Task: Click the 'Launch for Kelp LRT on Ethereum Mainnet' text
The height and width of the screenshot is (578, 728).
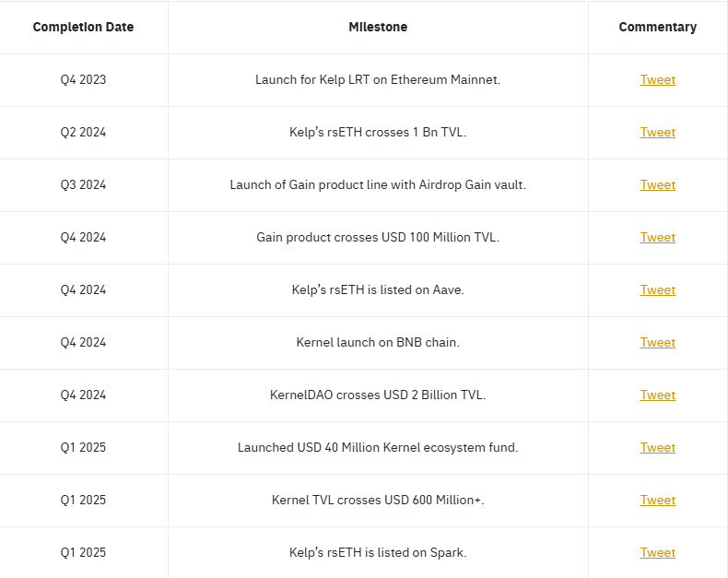Action: (x=378, y=80)
